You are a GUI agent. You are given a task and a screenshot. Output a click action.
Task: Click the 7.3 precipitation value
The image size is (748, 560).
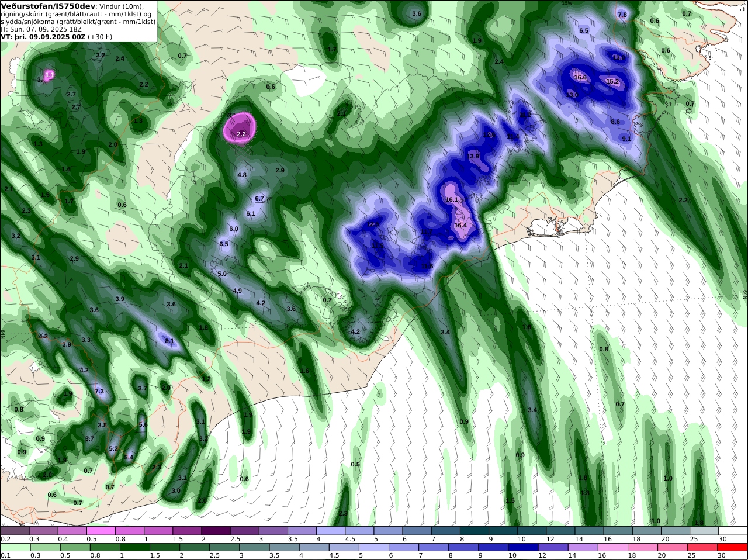click(99, 391)
